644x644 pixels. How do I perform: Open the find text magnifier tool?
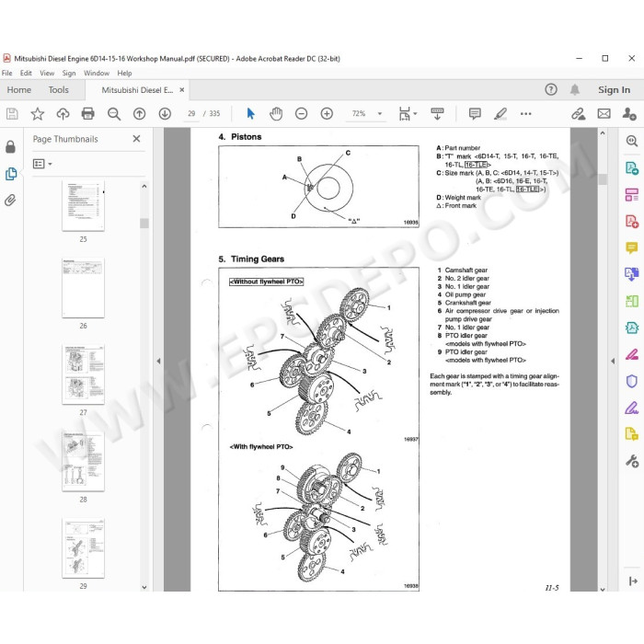click(x=114, y=114)
